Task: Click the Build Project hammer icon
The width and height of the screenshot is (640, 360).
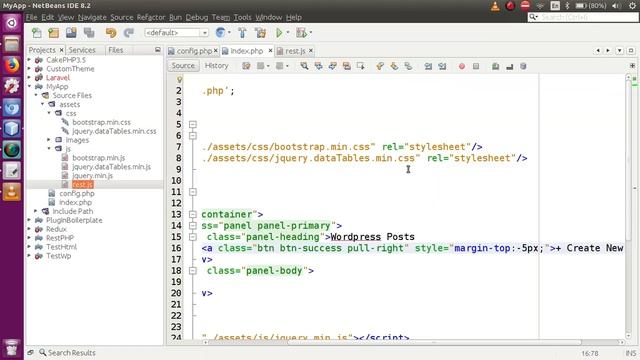Action: [x=242, y=33]
